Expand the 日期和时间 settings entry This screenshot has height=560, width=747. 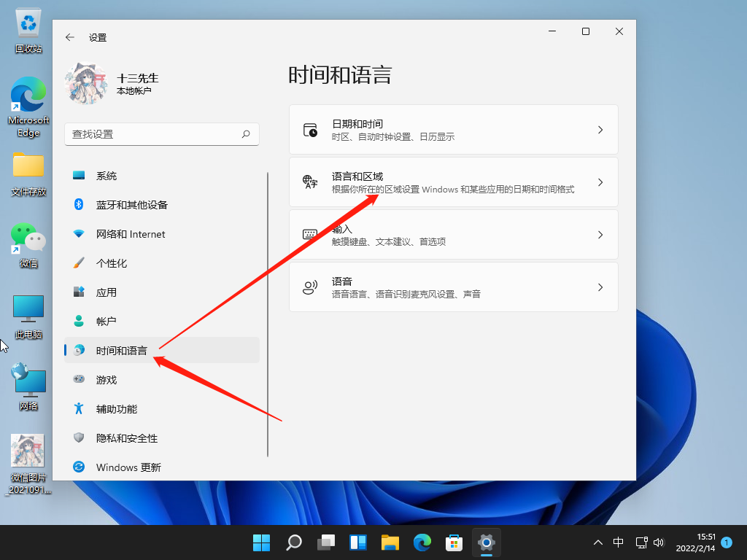click(454, 129)
